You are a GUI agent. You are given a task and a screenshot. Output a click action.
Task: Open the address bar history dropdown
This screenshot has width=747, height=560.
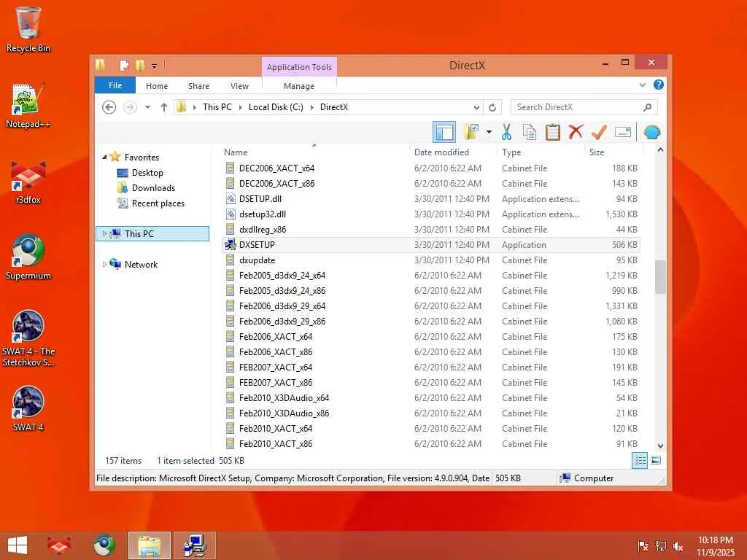click(x=476, y=108)
